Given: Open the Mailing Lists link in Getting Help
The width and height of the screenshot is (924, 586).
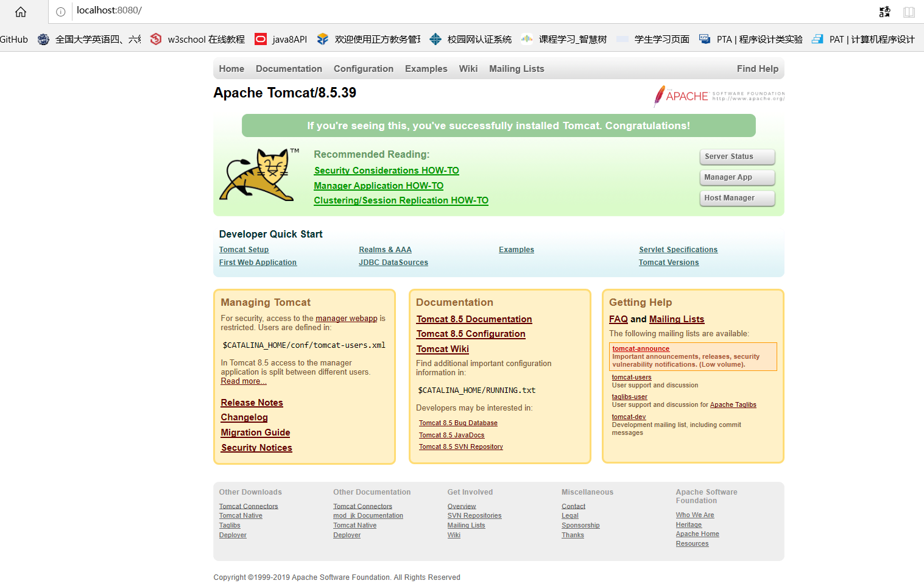Looking at the screenshot, I should [x=677, y=319].
